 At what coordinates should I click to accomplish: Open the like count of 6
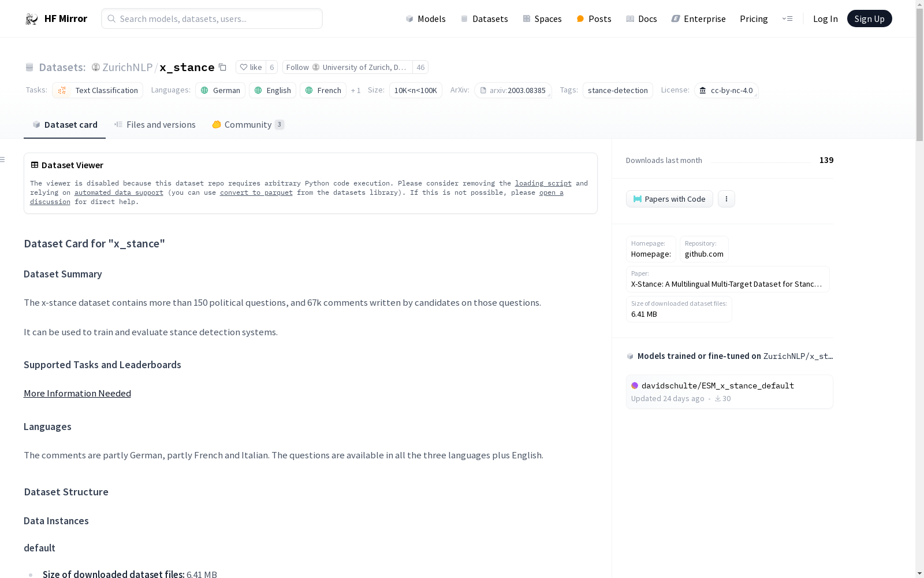(x=271, y=67)
